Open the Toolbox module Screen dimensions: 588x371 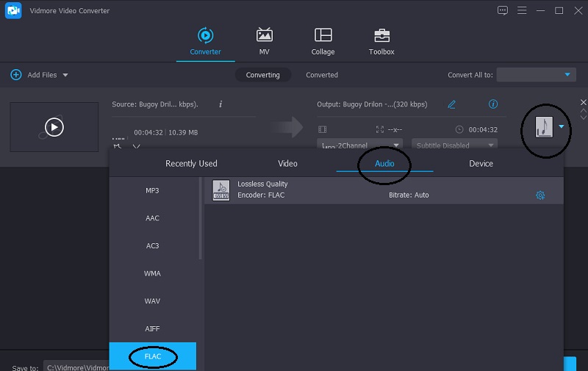pos(381,35)
